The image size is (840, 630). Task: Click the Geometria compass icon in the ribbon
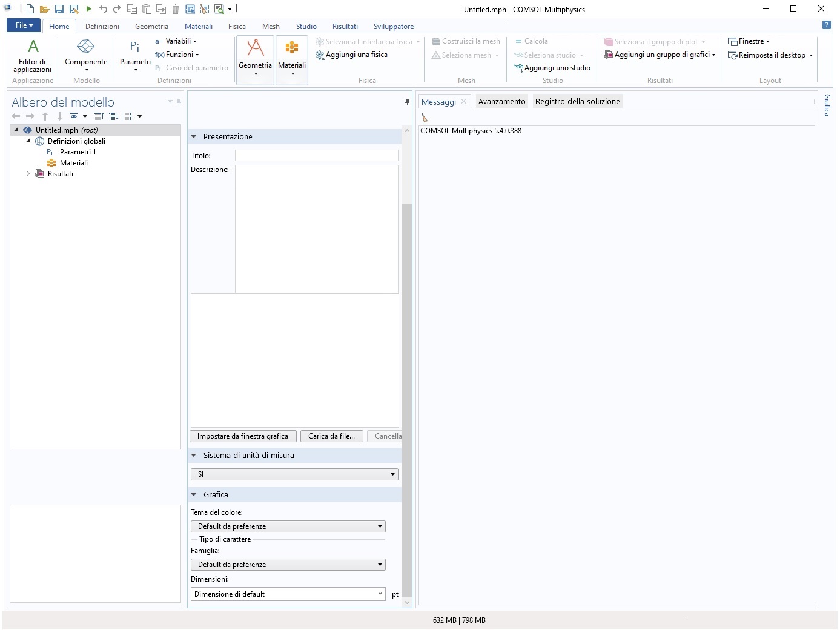255,59
